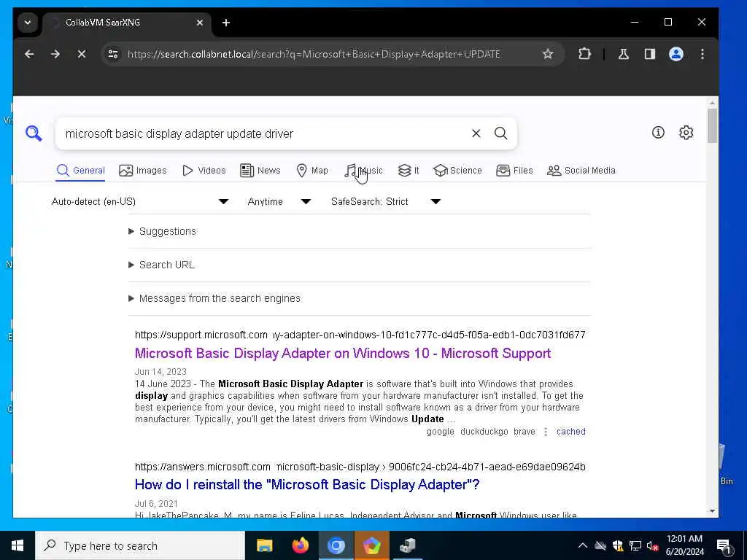The image size is (747, 560).
Task: Click the Jun 14, 2023 result date
Action: 160,372
